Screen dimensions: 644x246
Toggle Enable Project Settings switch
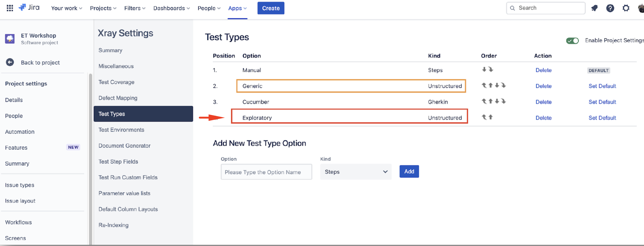[572, 41]
